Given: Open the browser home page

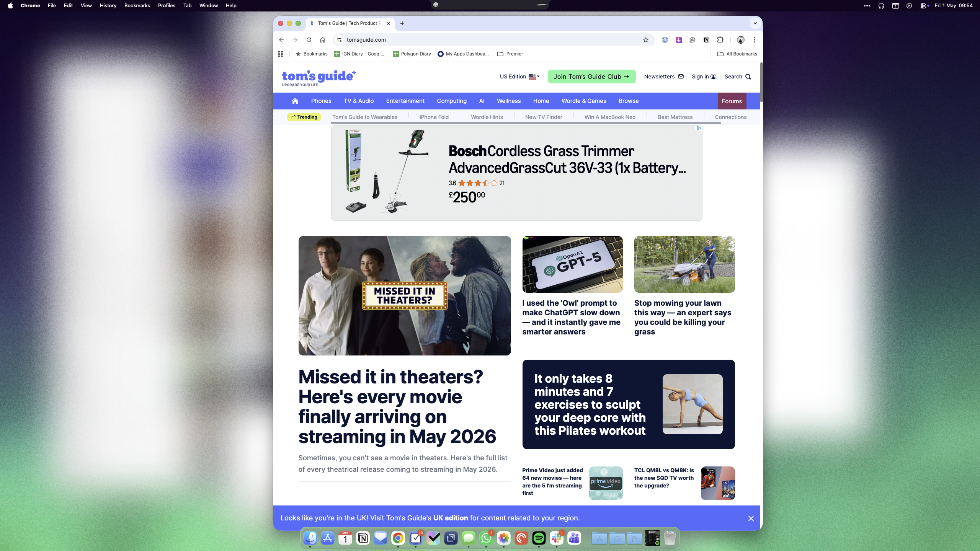Looking at the screenshot, I should point(323,40).
